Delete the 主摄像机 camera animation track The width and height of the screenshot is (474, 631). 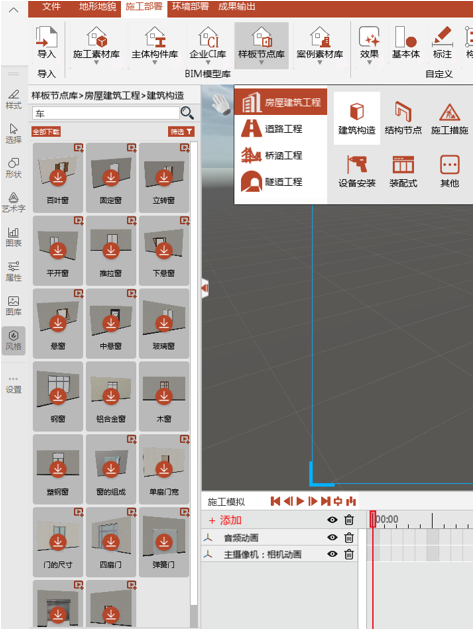(349, 555)
